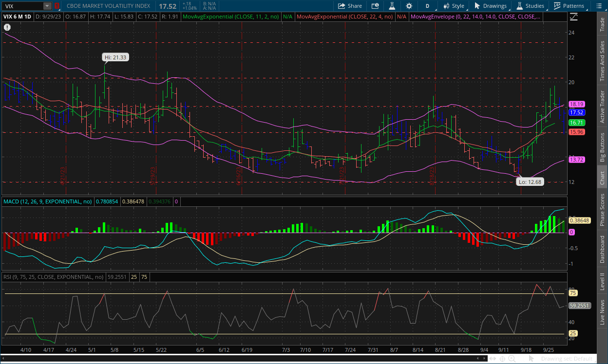Click the chart mode curve icon below Patterns
This screenshot has height=364, width=608.
(573, 16)
